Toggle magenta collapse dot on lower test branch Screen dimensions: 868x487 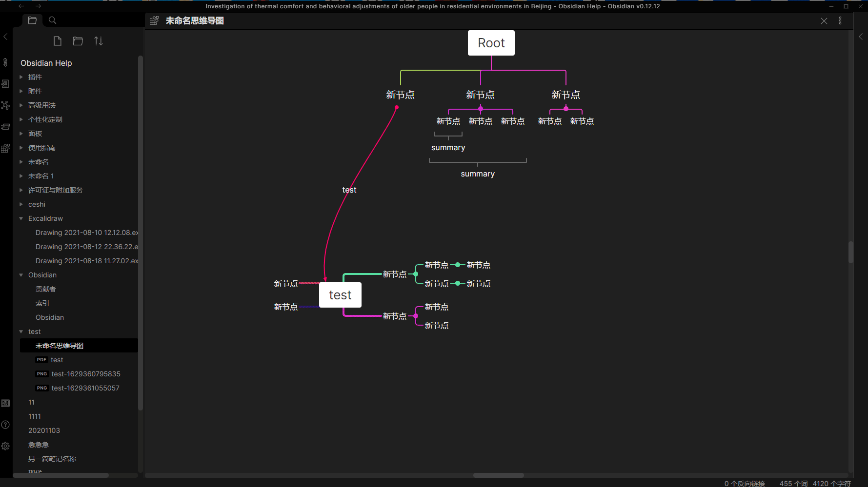[416, 316]
